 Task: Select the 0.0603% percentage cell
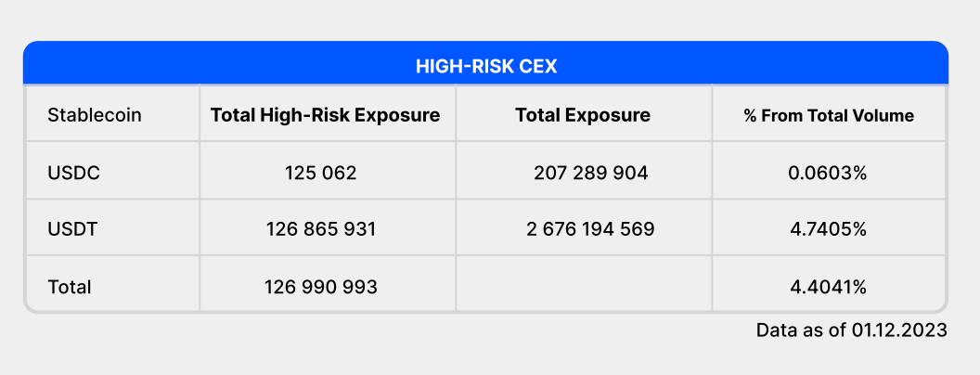tap(829, 173)
